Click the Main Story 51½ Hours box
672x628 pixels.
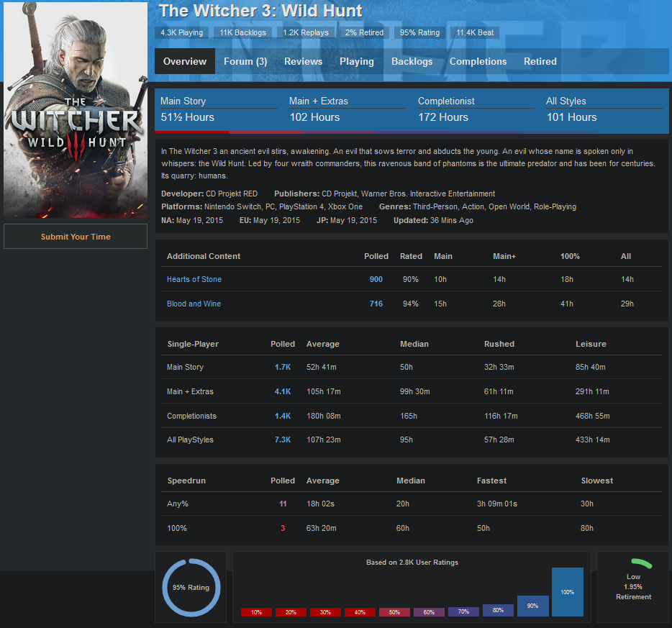219,109
